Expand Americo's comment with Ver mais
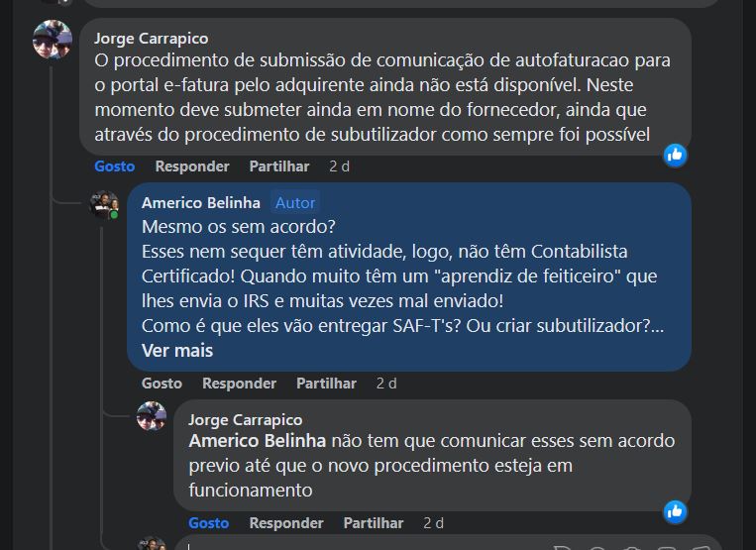Image resolution: width=756 pixels, height=550 pixels. [x=177, y=350]
